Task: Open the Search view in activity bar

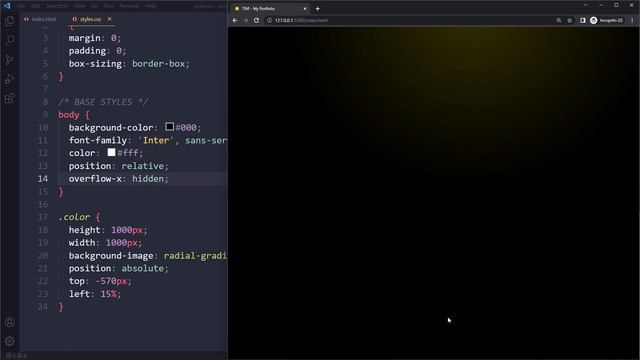Action: (9, 40)
